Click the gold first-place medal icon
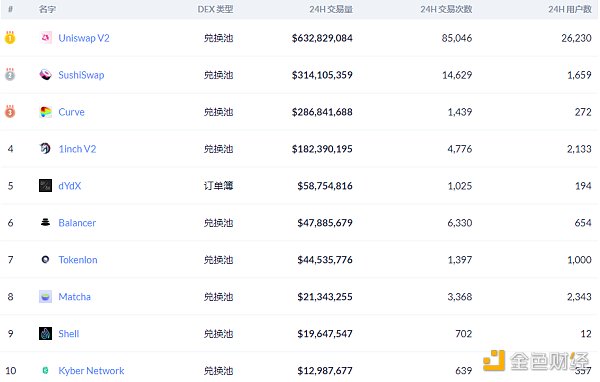 click(10, 38)
